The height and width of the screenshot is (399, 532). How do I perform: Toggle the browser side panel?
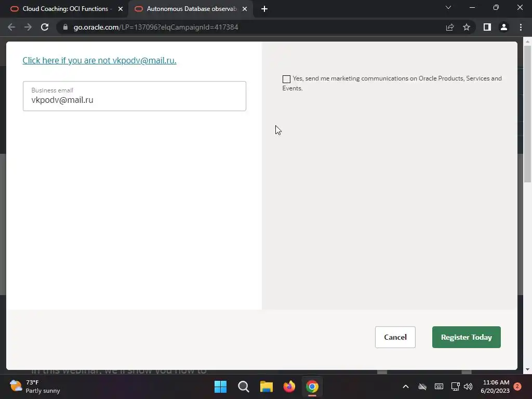487,27
